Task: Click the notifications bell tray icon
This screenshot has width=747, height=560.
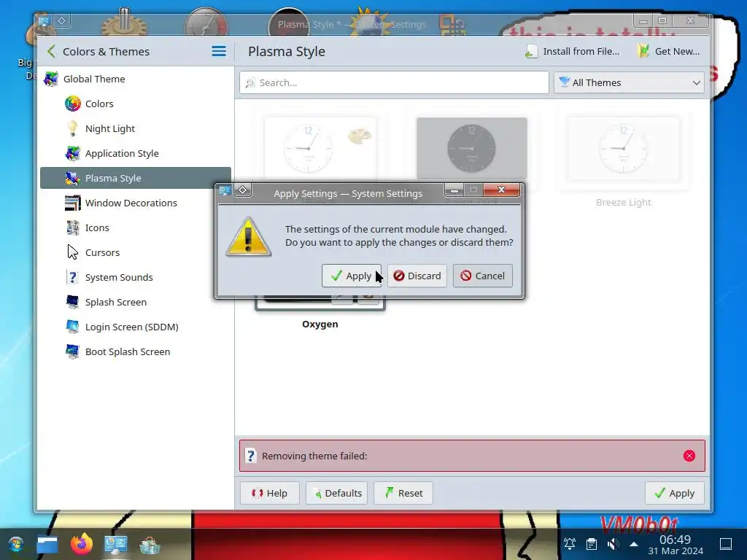Action: pos(569,543)
